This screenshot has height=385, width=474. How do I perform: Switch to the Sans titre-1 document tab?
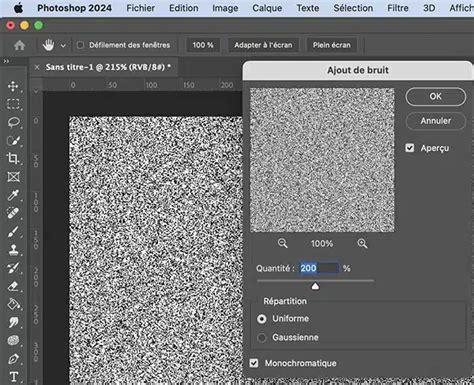click(x=108, y=67)
